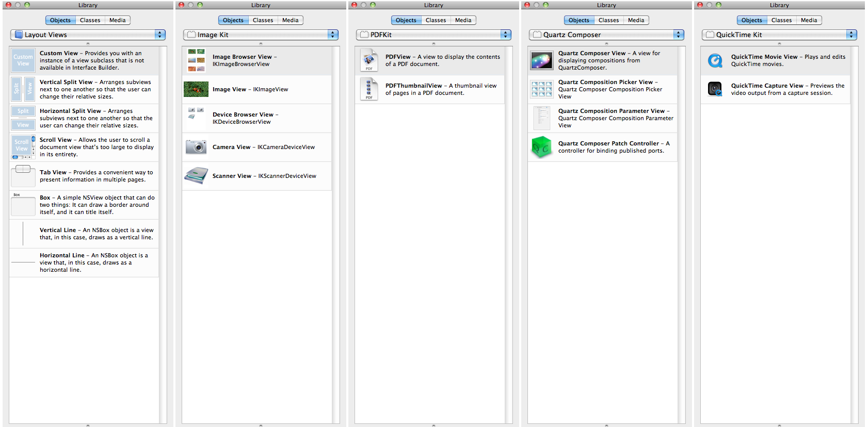The image size is (868, 427).
Task: Open the Layout Views category dropdown
Action: click(x=88, y=35)
